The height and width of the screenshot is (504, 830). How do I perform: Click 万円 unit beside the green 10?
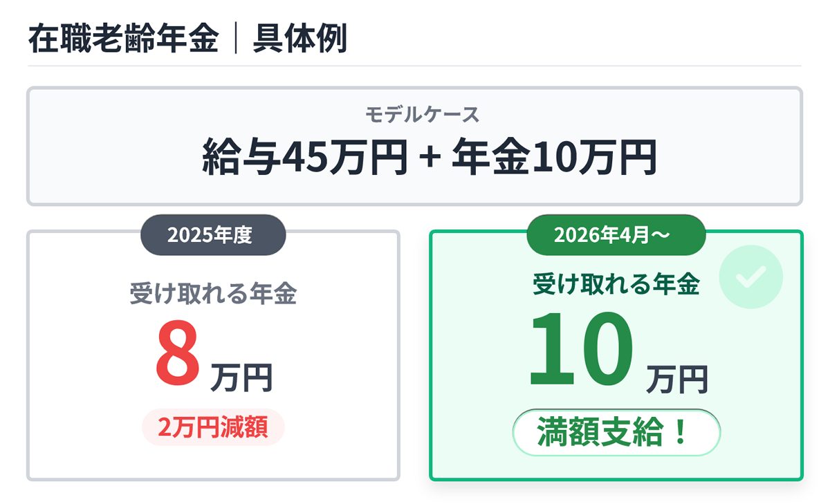coord(677,380)
